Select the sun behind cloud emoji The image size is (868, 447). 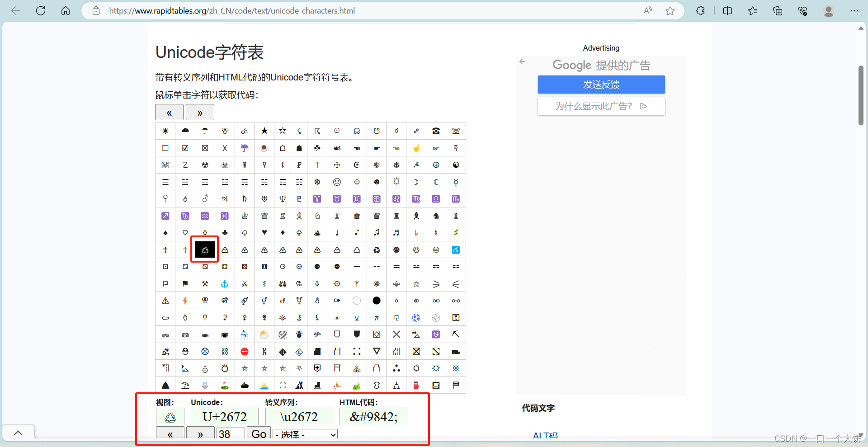pos(264,334)
